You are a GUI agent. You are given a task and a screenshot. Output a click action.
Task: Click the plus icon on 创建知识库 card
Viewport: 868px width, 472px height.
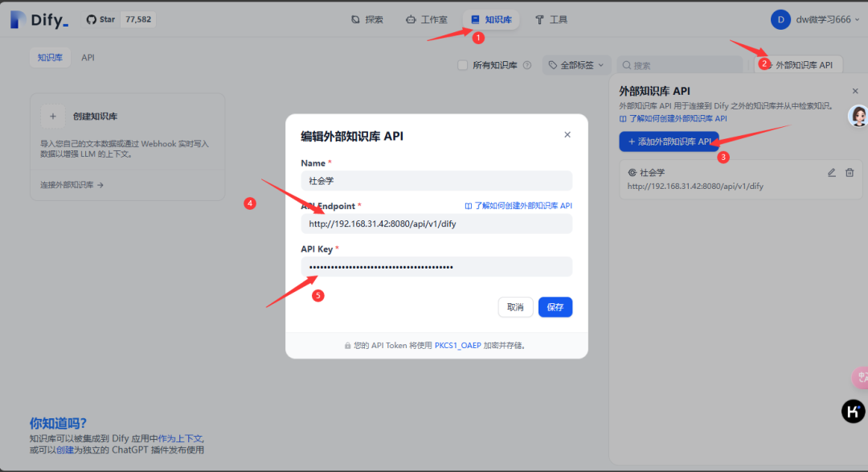(52, 117)
